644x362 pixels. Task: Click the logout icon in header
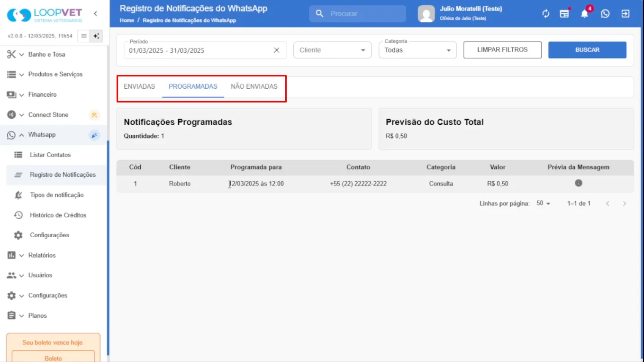tap(626, 14)
